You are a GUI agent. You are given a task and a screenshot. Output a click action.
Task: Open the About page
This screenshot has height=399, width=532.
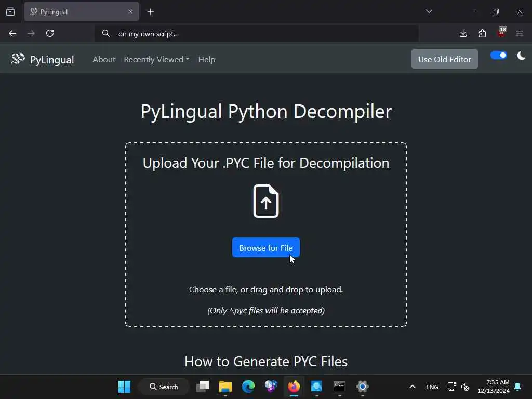pos(104,59)
